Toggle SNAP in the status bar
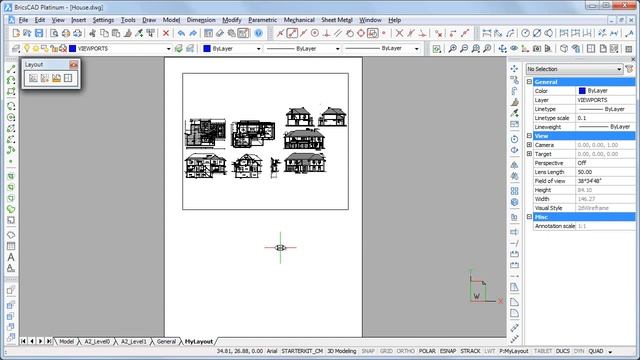Image resolution: width=640 pixels, height=360 pixels. [368, 351]
